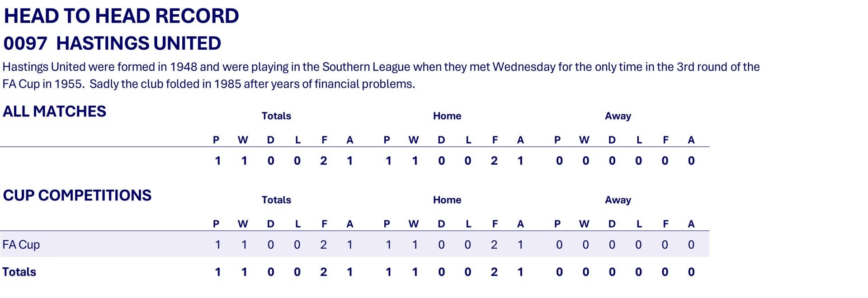Select the ALL MATCHES section heading
The height and width of the screenshot is (298, 868).
point(54,112)
